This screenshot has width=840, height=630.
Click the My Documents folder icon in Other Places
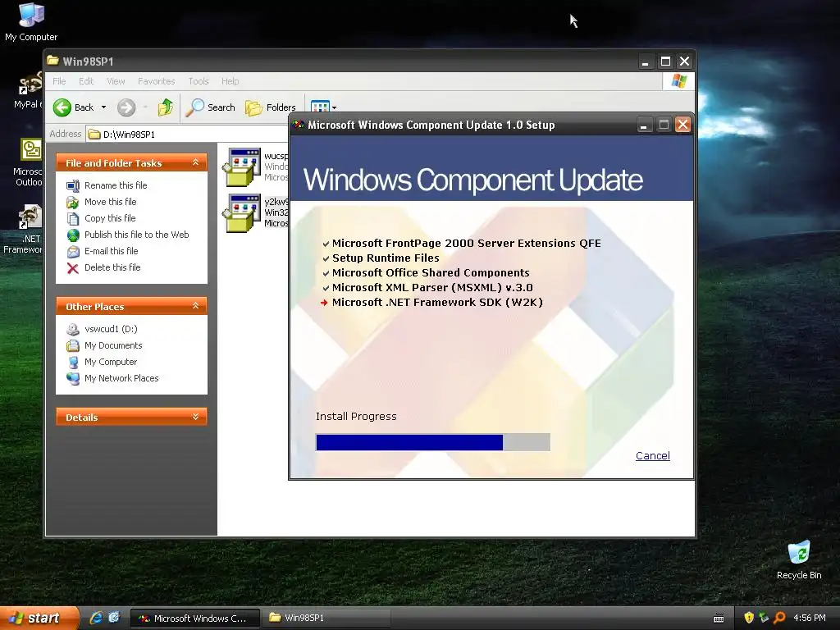pos(73,345)
